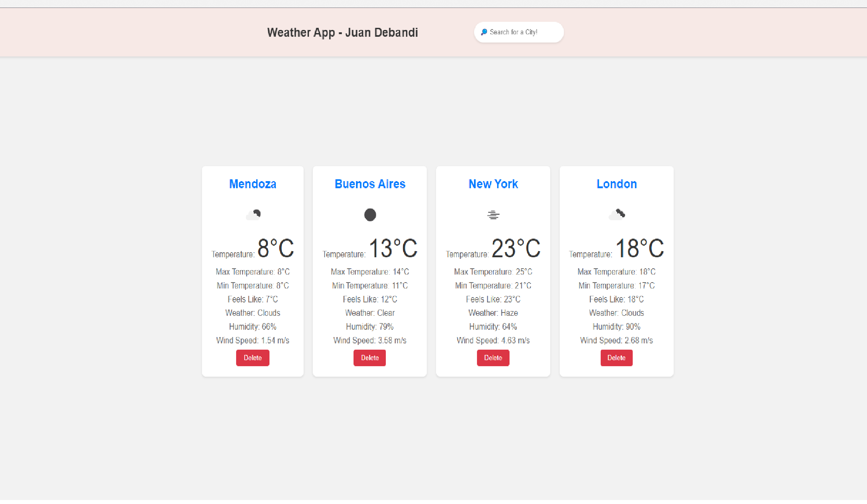The height and width of the screenshot is (504, 867).
Task: Click the magnifier icon in search box
Action: [484, 32]
